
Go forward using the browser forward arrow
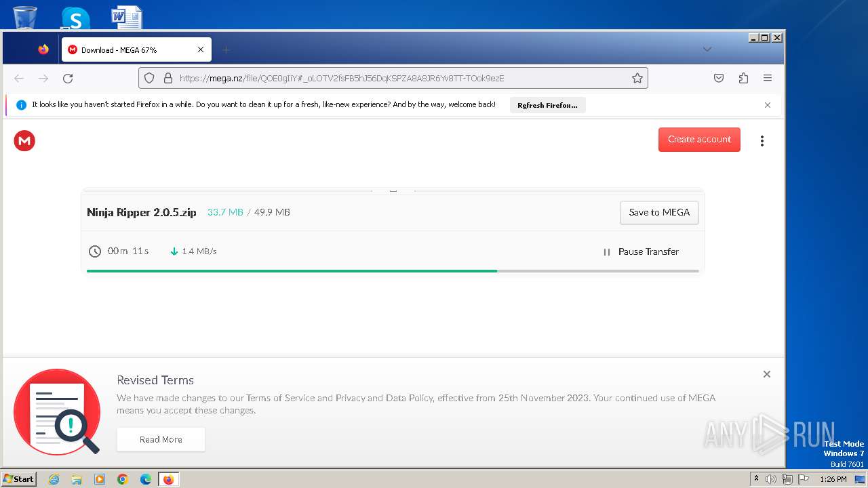[x=43, y=79]
